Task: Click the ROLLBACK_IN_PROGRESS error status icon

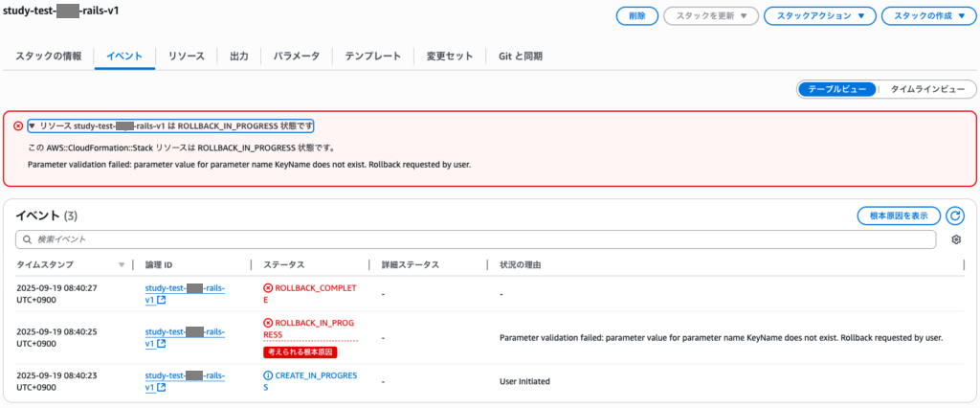Action: click(268, 323)
